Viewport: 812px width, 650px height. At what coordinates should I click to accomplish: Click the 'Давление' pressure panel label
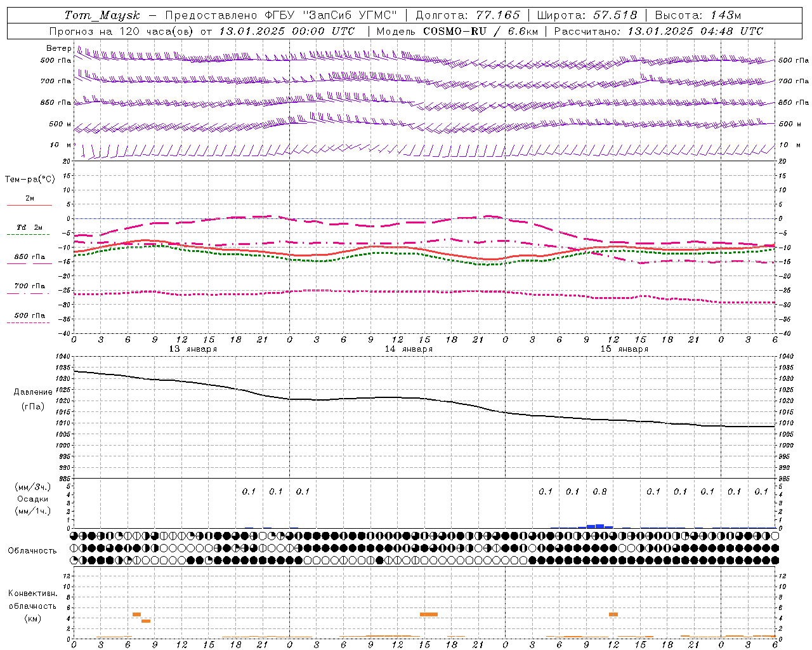coord(33,392)
